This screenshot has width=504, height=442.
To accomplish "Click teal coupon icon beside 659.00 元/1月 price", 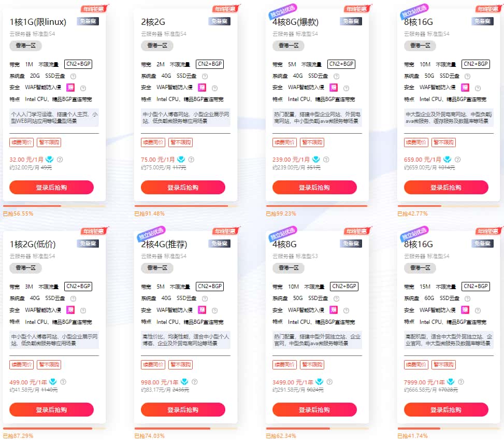I will click(x=448, y=160).
